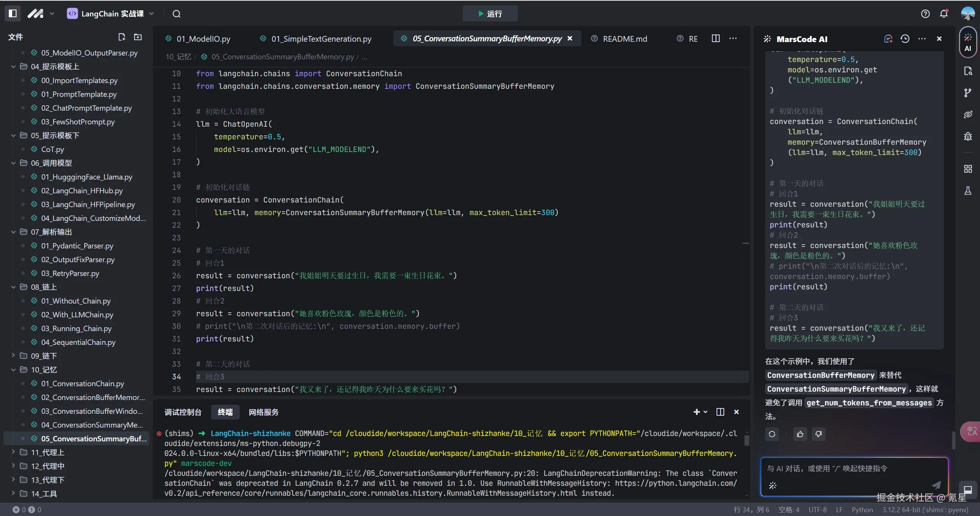This screenshot has height=516, width=980.
Task: Dislike the AI response with thumbs down
Action: (x=818, y=434)
